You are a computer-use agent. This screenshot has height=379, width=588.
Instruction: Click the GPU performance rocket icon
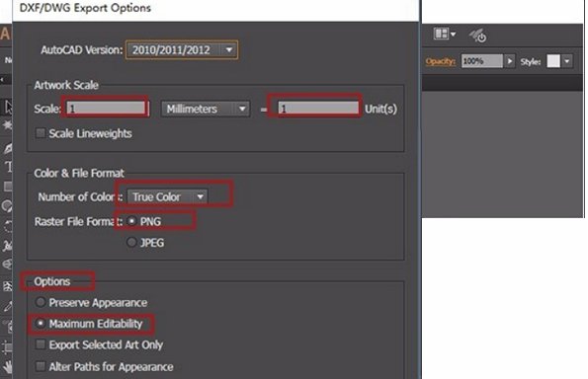click(x=478, y=36)
